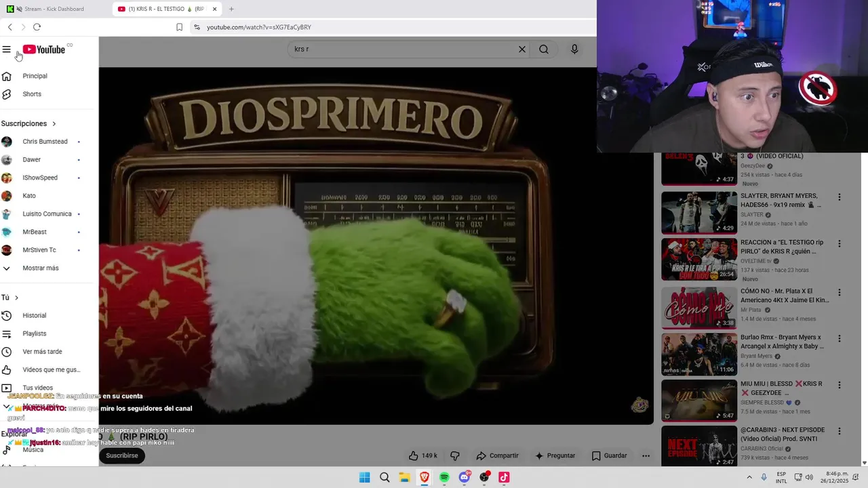Save video with Guardar
This screenshot has width=868, height=488.
pyautogui.click(x=609, y=455)
